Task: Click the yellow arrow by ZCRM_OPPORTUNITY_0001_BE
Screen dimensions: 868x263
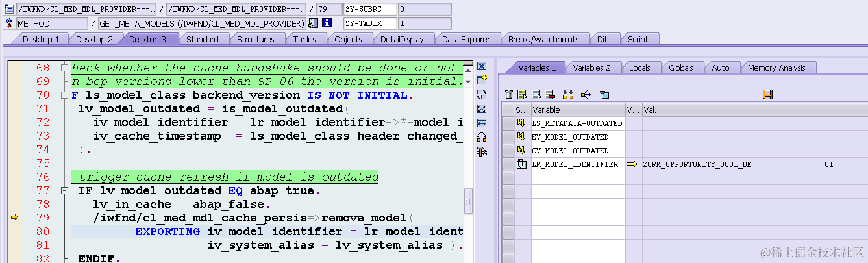Action: coord(633,164)
